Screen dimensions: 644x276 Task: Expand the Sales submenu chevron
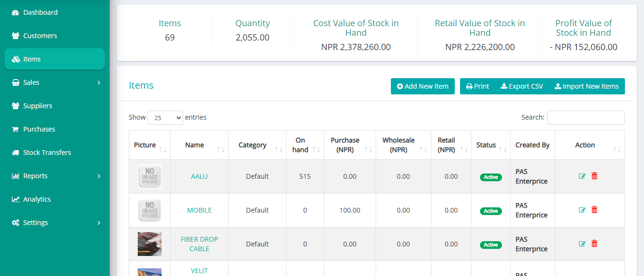(x=99, y=82)
